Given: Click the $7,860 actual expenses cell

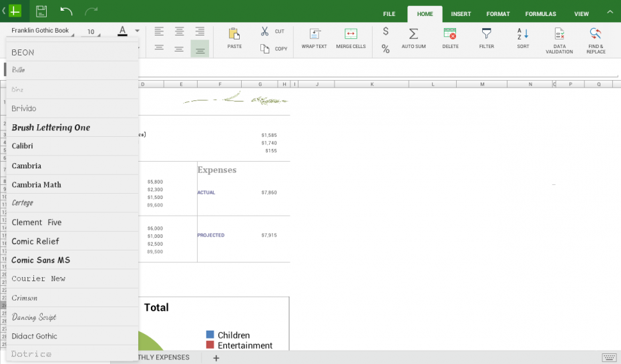Looking at the screenshot, I should pos(269,192).
